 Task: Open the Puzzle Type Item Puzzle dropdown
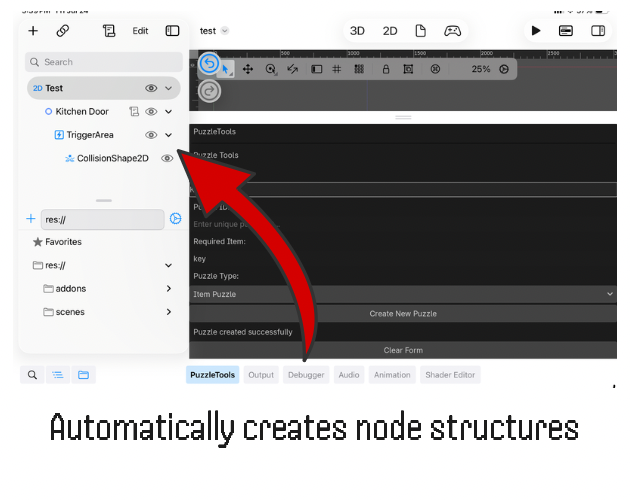403,294
